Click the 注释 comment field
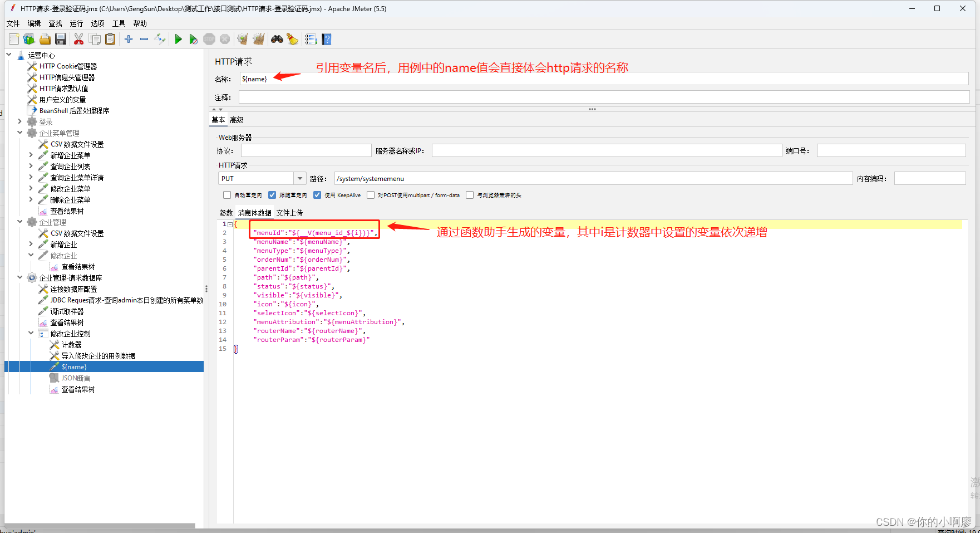980x533 pixels. [x=604, y=97]
